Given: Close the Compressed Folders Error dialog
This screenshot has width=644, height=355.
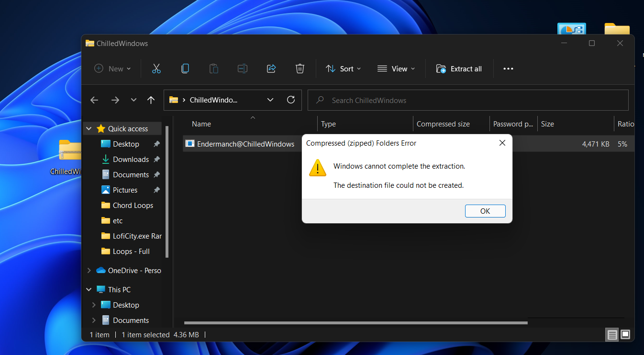Looking at the screenshot, I should click(502, 143).
